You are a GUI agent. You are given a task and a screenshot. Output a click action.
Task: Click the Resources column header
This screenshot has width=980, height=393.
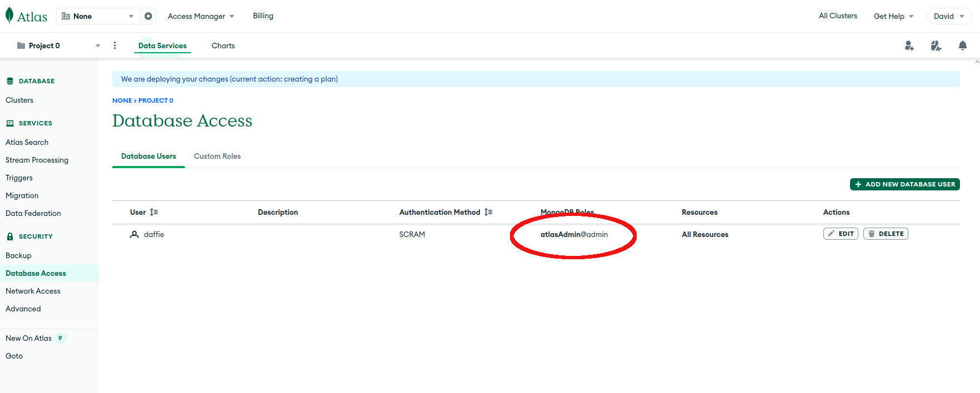(699, 213)
